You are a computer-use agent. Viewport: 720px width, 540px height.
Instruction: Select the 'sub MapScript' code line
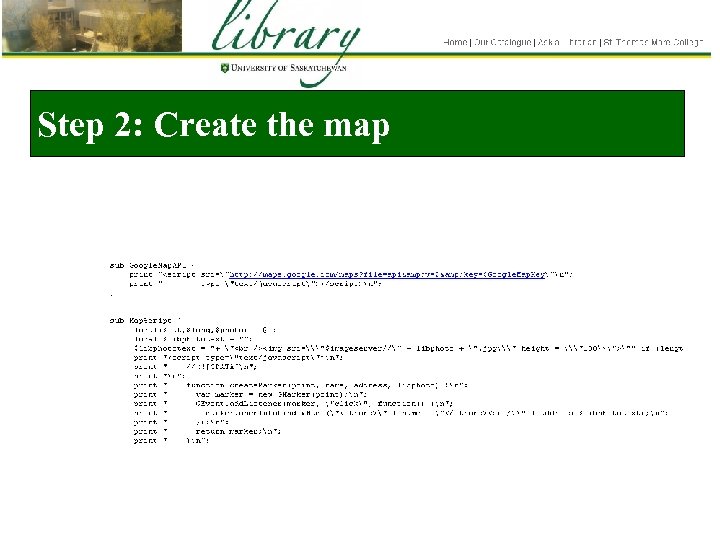point(145,321)
